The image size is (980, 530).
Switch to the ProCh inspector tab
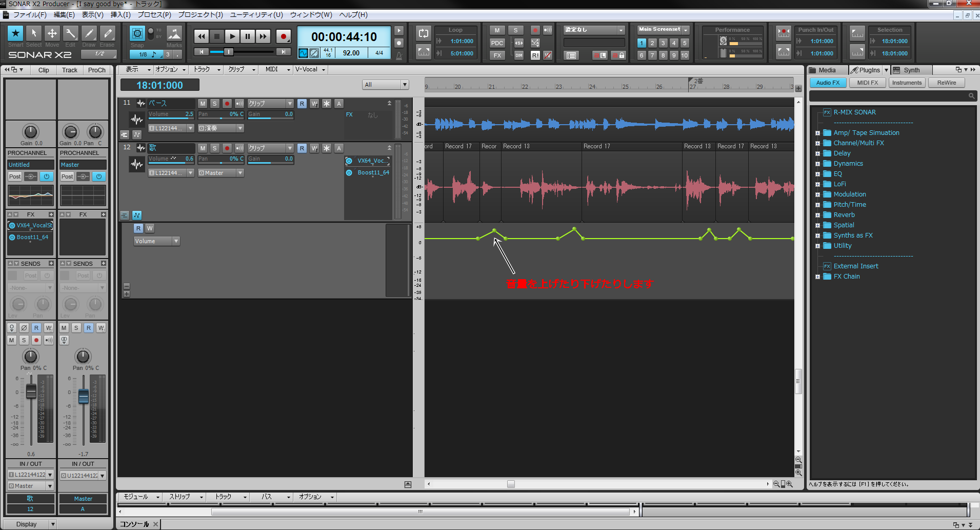[96, 70]
